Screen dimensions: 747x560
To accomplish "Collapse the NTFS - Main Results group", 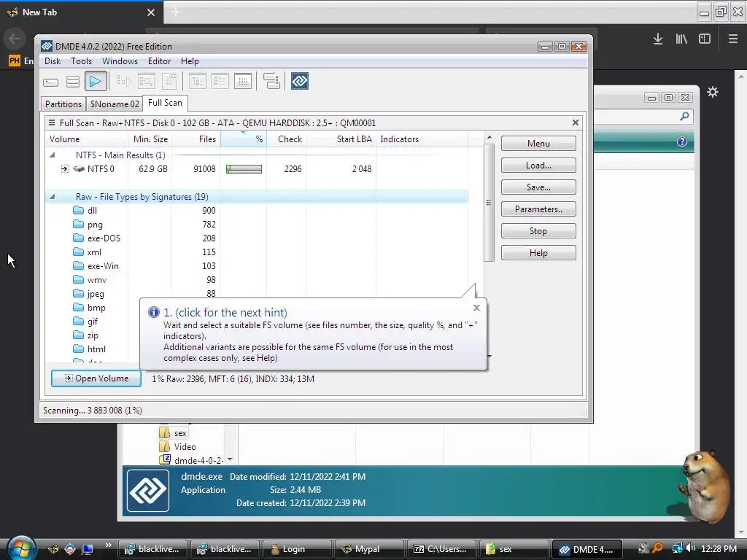I will click(53, 155).
